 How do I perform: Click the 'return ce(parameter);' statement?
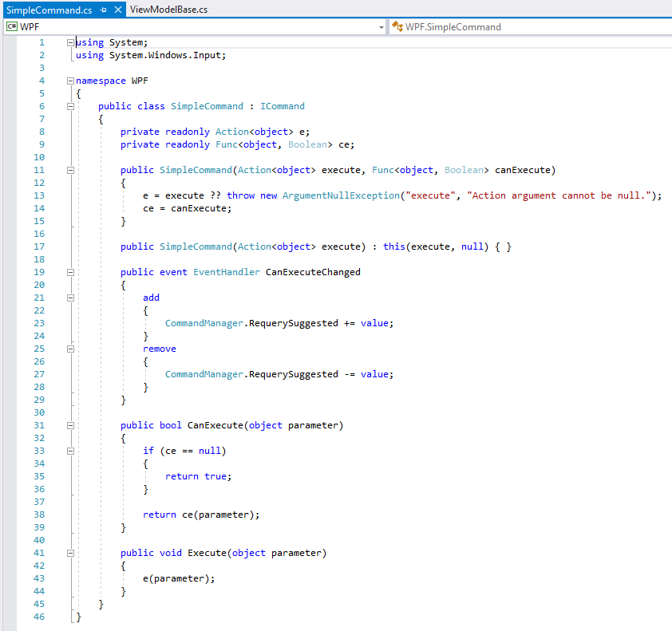pos(201,515)
